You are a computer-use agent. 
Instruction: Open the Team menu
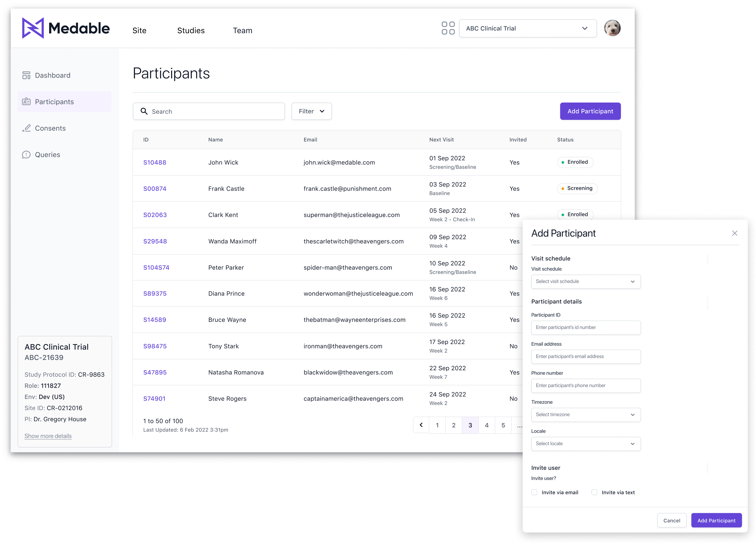[242, 31]
